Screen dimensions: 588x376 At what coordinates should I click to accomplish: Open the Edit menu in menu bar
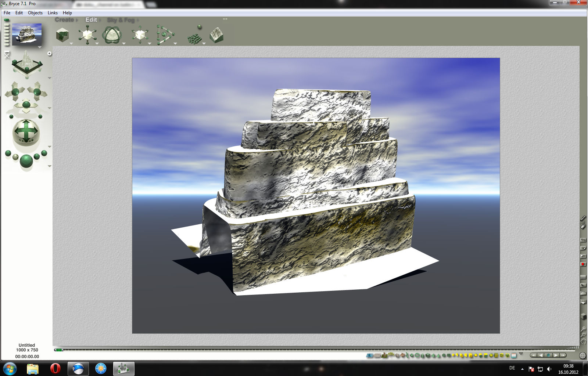19,13
